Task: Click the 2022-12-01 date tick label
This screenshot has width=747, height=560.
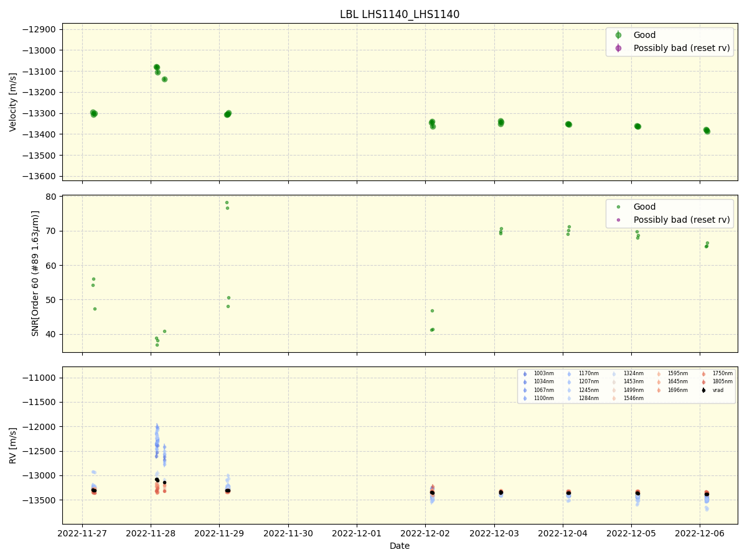Action: (357, 533)
